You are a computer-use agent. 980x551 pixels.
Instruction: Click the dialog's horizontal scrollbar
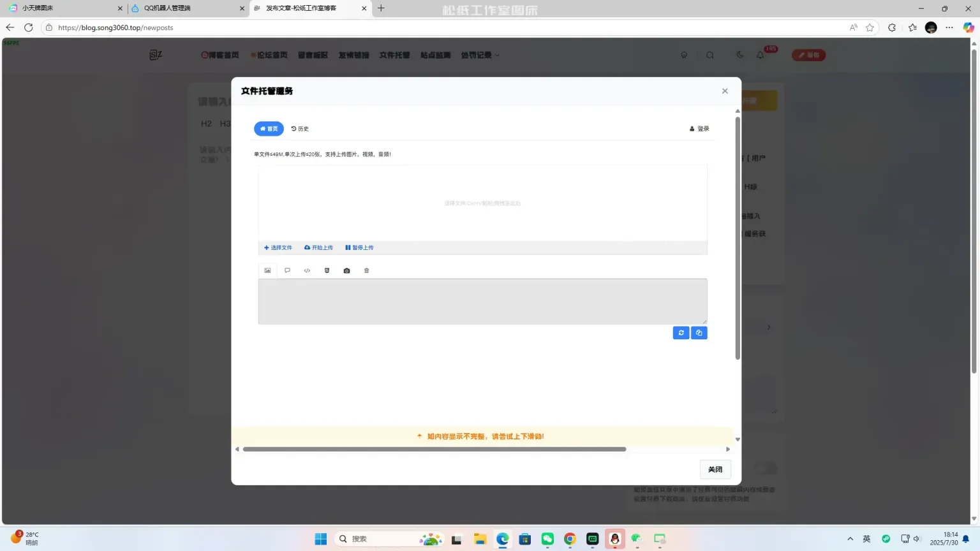pos(434,449)
